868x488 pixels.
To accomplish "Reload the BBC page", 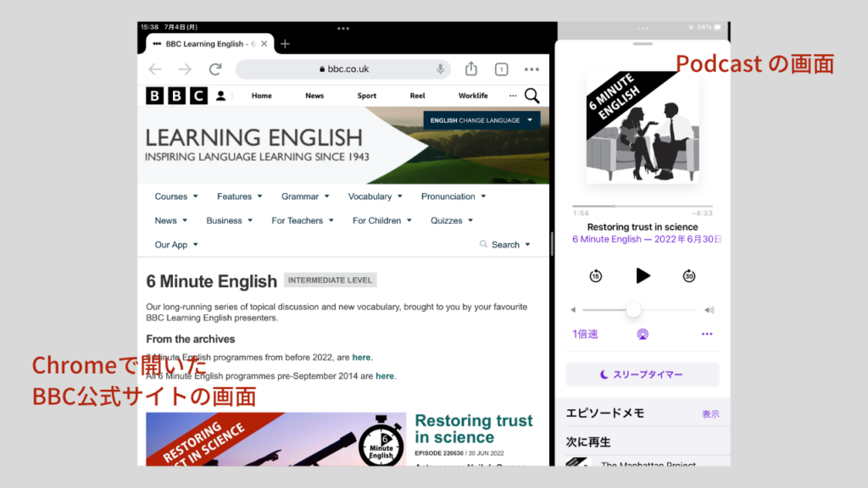I will tap(215, 69).
